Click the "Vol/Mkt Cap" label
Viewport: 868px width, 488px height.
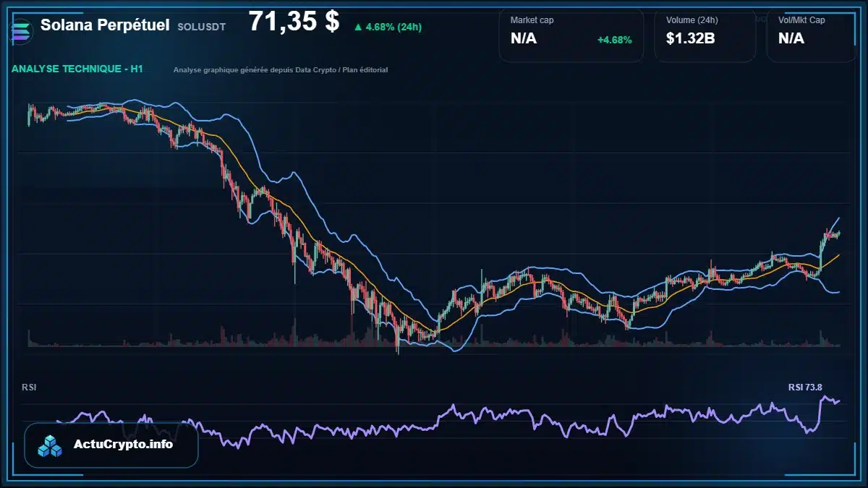(801, 20)
